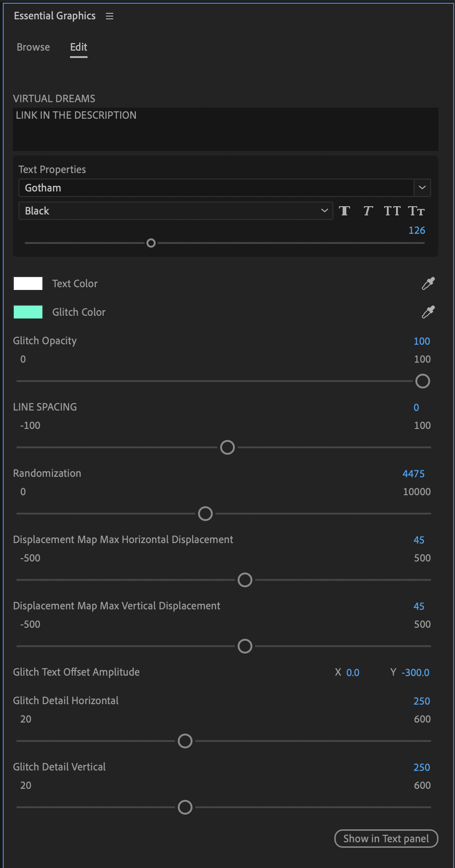Click the font size slider handle
Viewport: 455px width, 868px height.
coord(151,243)
